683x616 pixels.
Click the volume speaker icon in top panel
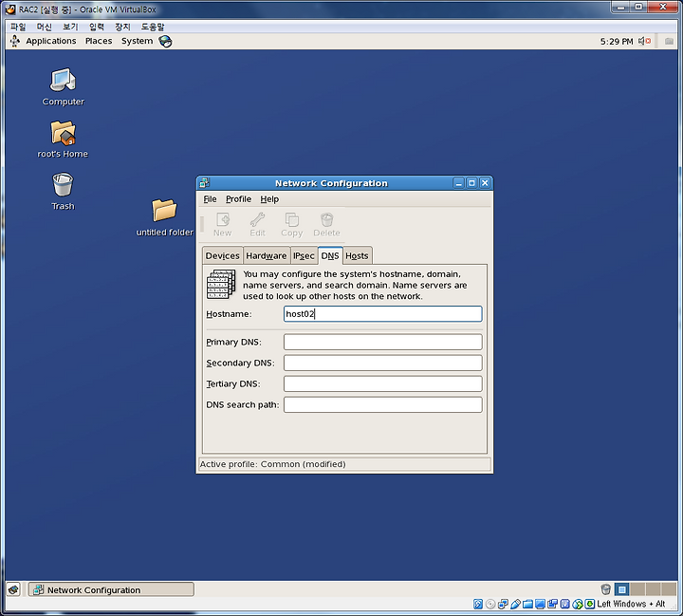644,41
